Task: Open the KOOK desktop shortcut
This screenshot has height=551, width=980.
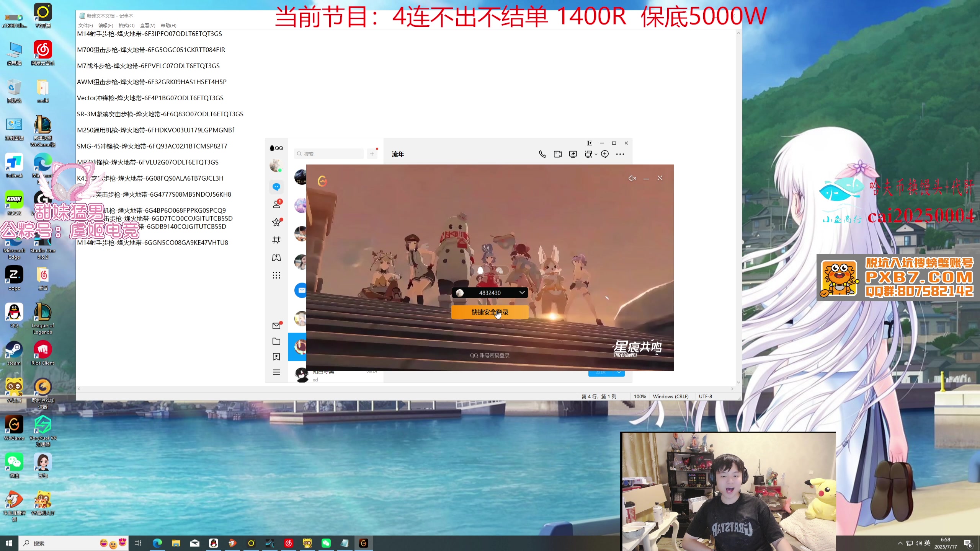Action: pos(14,203)
